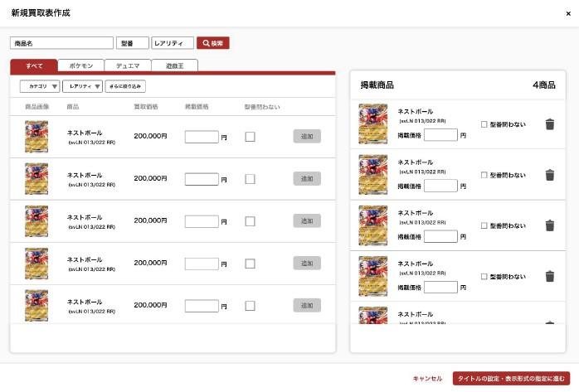Viewport: 579px width, 392px height.
Task: Open card thumbnail in first product row
Action: (x=36, y=137)
